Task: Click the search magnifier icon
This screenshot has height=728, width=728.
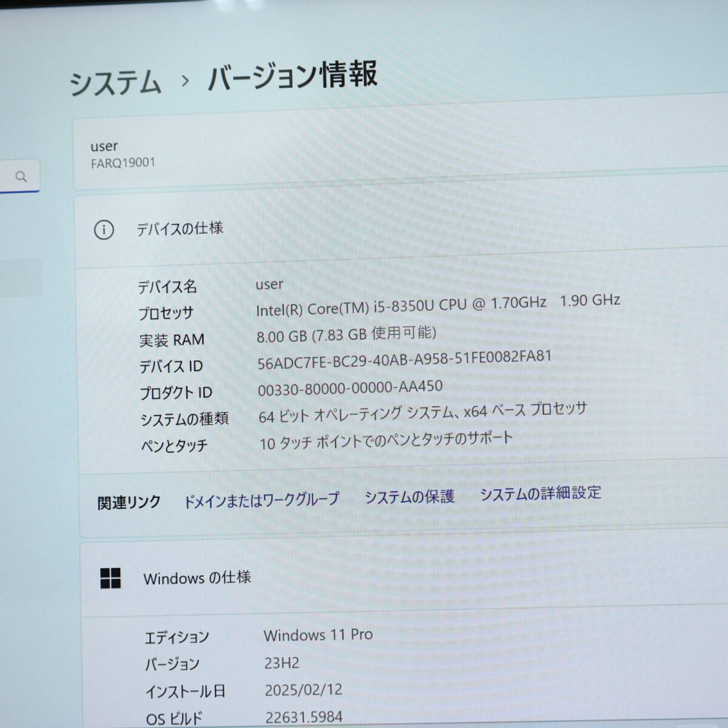Action: [21, 177]
